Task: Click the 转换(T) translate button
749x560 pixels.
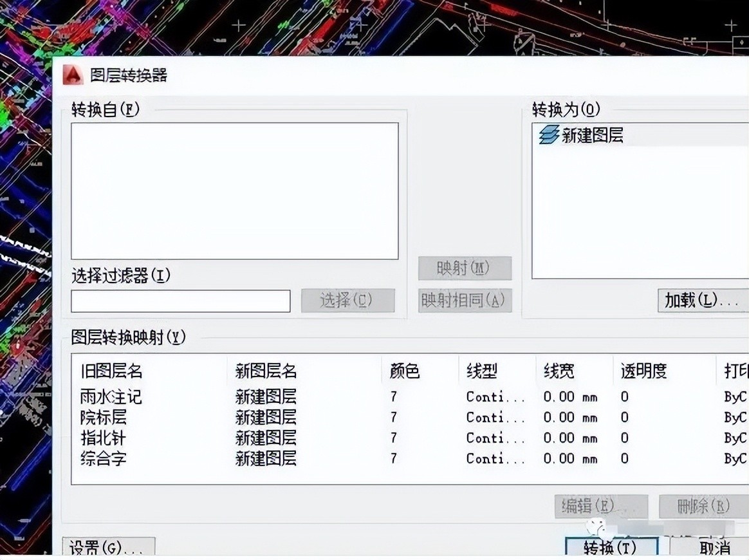Action: [611, 548]
